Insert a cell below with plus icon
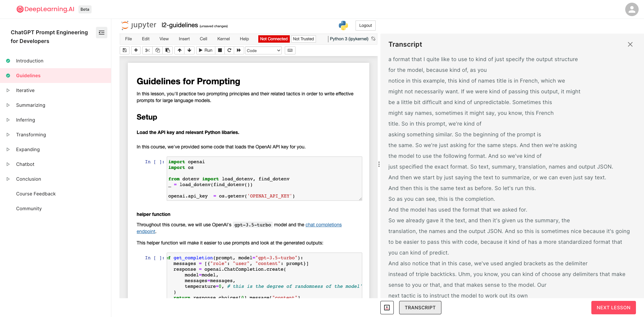Screen dimensions: 644x317 [136, 50]
